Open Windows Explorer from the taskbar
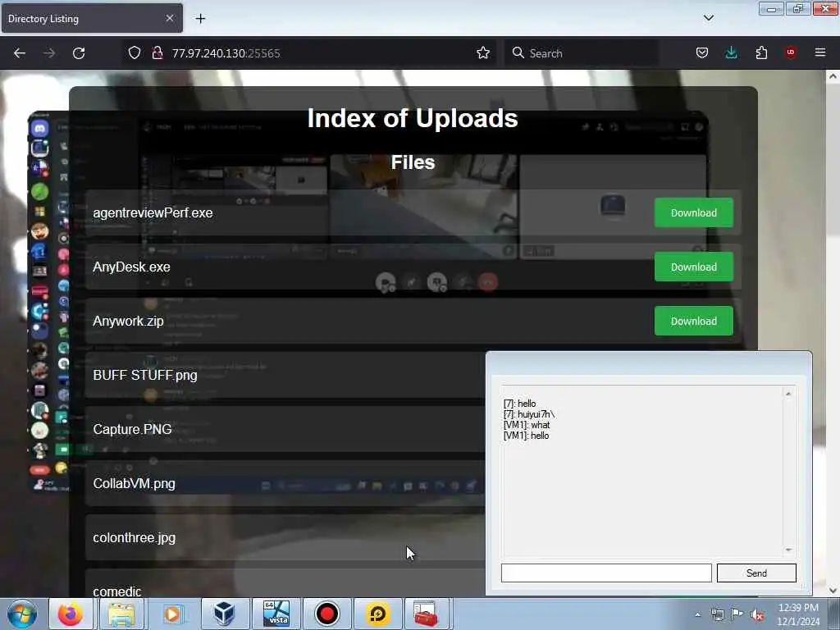Image resolution: width=840 pixels, height=630 pixels. 121,614
